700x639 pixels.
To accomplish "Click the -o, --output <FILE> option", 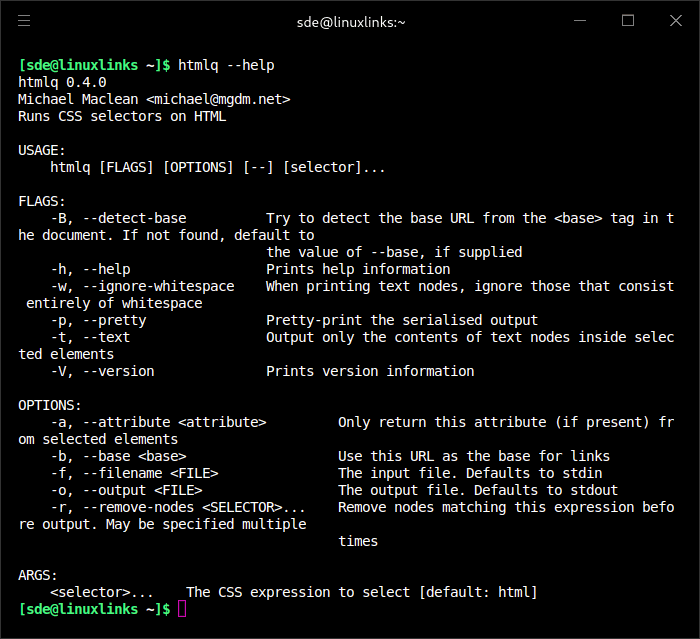I will point(126,490).
